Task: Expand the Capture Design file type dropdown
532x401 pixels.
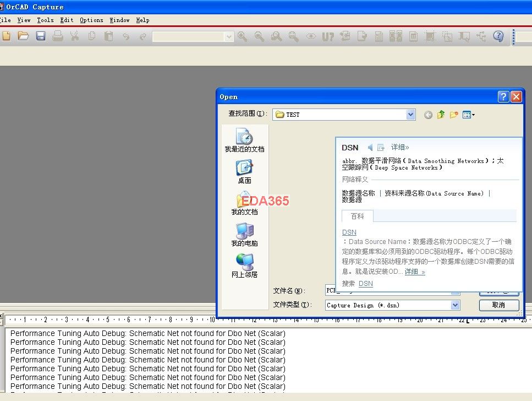Action: (456, 305)
